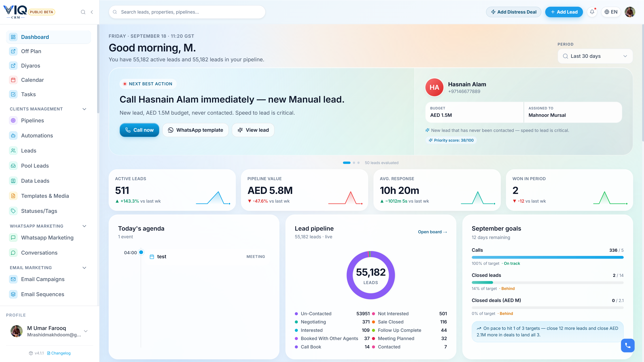Viewport: 644px width, 362px height.
Task: Click the View lead button
Action: (x=253, y=130)
